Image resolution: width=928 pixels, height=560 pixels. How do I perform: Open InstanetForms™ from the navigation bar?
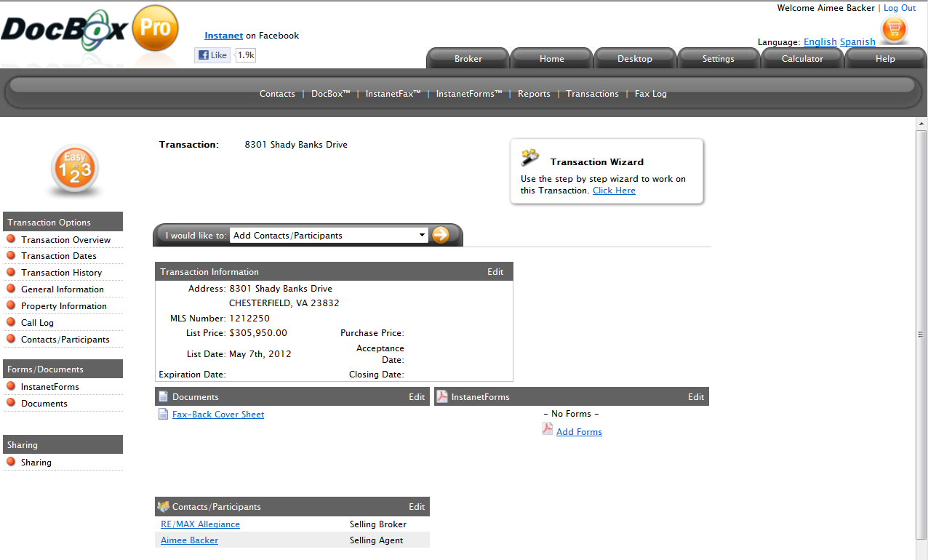469,94
